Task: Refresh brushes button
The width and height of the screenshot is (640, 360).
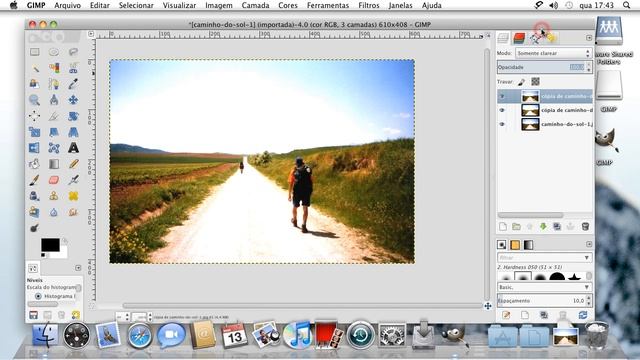Action: (x=583, y=315)
